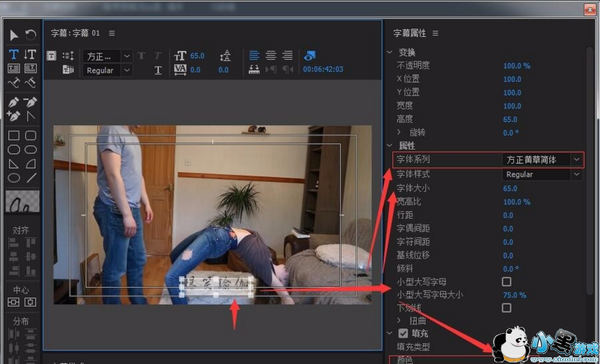The width and height of the screenshot is (600, 364).
Task: Select the Pen tool
Action: 13,102
